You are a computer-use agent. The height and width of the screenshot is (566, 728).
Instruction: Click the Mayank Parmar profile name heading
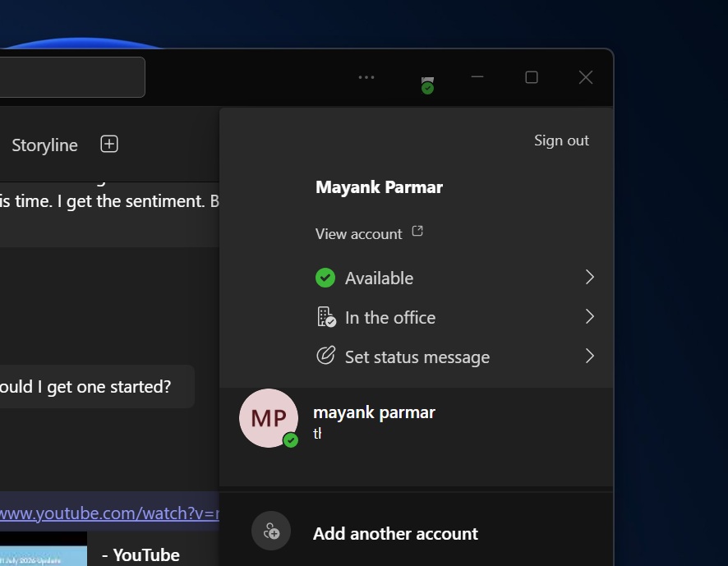379,187
